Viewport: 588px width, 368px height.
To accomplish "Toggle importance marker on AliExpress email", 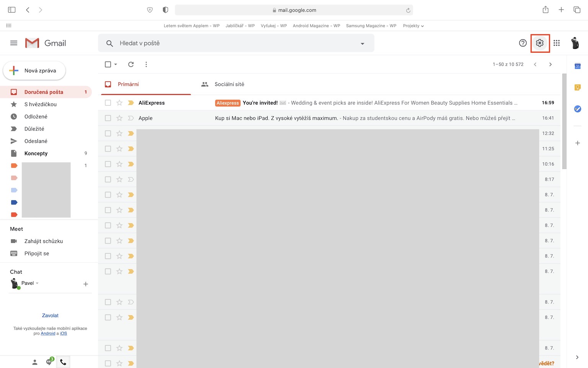I will (131, 103).
